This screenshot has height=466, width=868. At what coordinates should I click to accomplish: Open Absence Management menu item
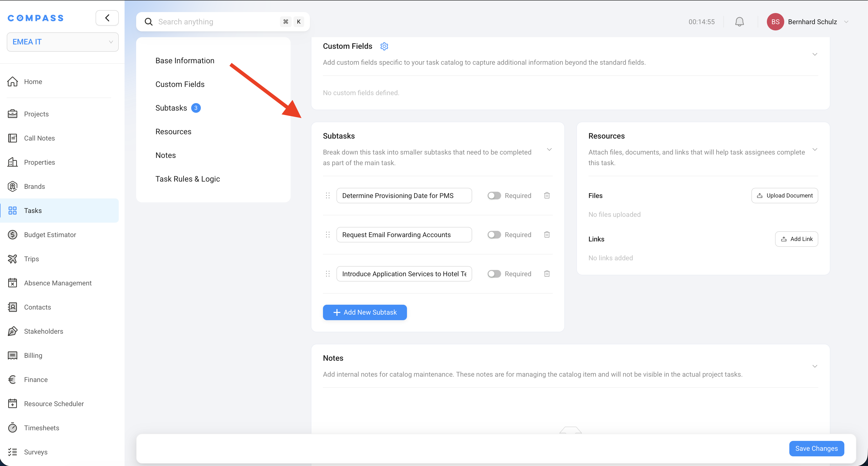point(59,283)
